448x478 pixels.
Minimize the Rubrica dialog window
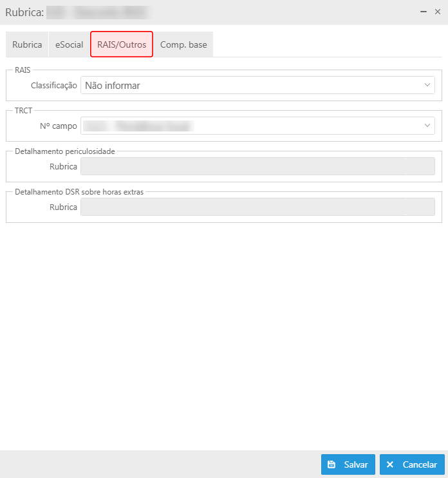[x=424, y=12]
